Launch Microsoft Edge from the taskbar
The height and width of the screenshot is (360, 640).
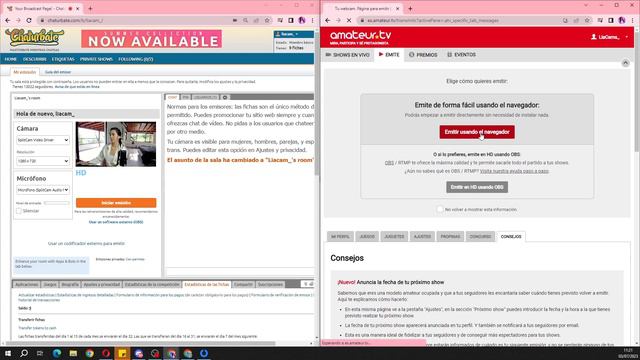(57, 353)
